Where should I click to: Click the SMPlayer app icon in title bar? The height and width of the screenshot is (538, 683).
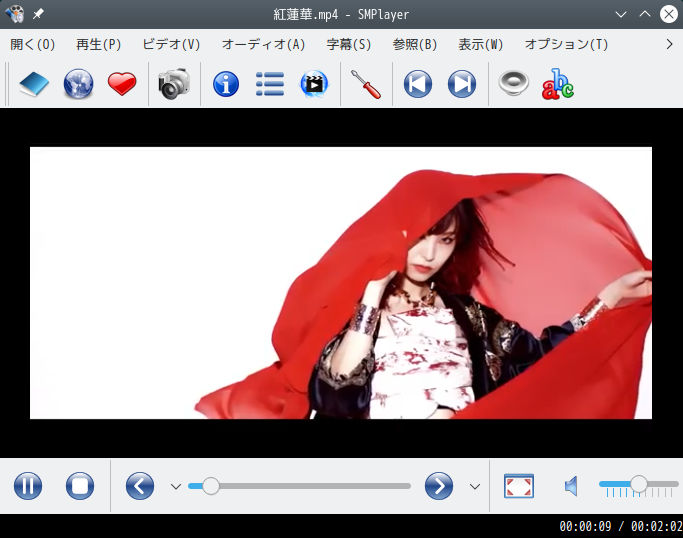tap(14, 14)
